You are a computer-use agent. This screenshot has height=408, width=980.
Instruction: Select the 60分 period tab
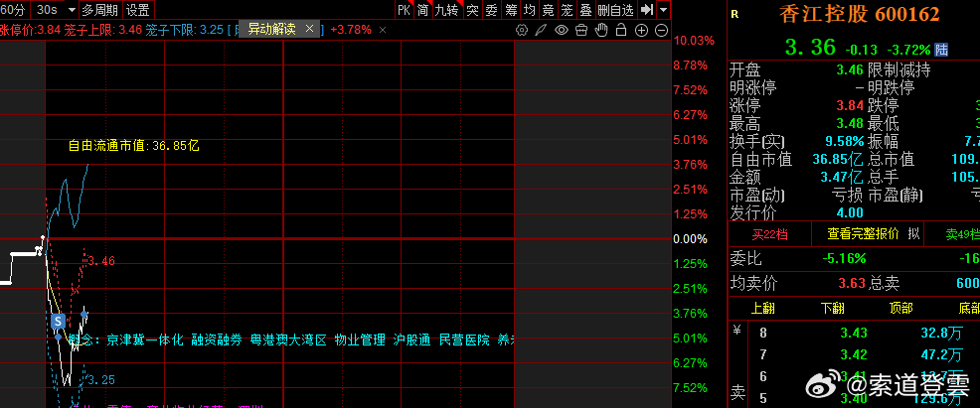pyautogui.click(x=13, y=10)
